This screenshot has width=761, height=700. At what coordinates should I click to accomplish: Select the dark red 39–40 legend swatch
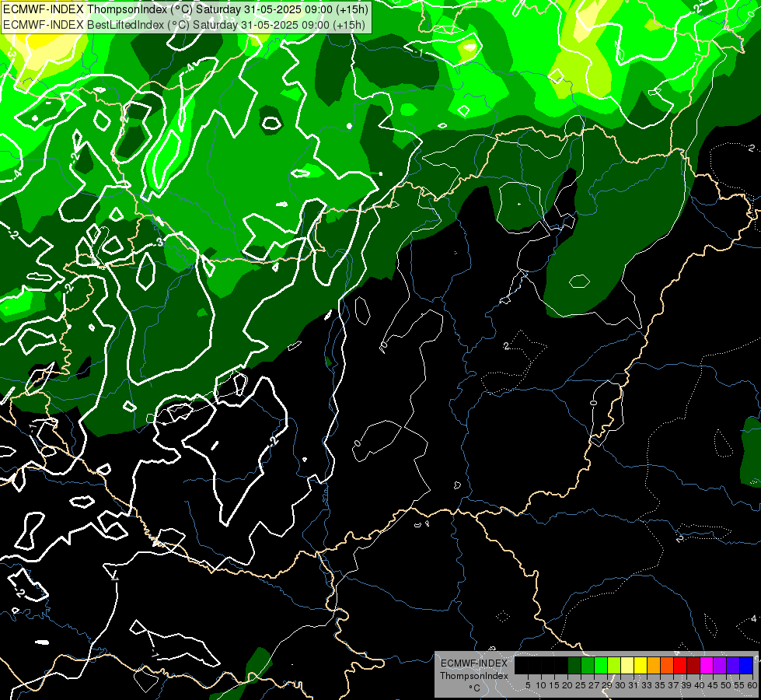click(693, 665)
